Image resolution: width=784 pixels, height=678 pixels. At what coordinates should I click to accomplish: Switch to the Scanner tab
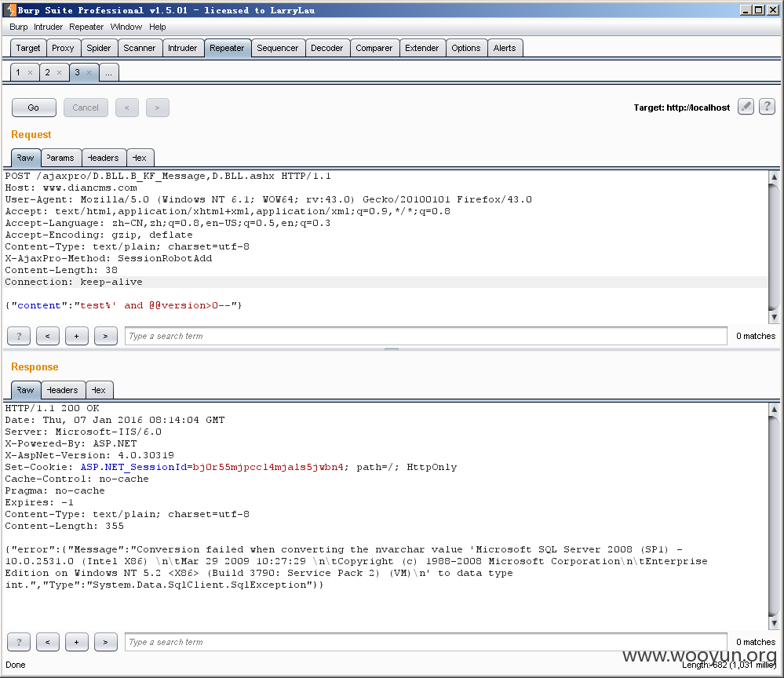pos(140,48)
